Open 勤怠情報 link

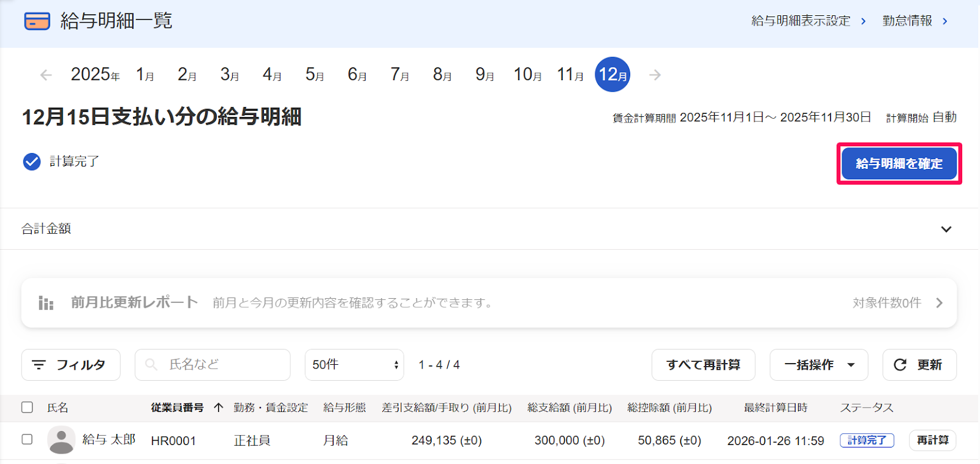(x=907, y=21)
